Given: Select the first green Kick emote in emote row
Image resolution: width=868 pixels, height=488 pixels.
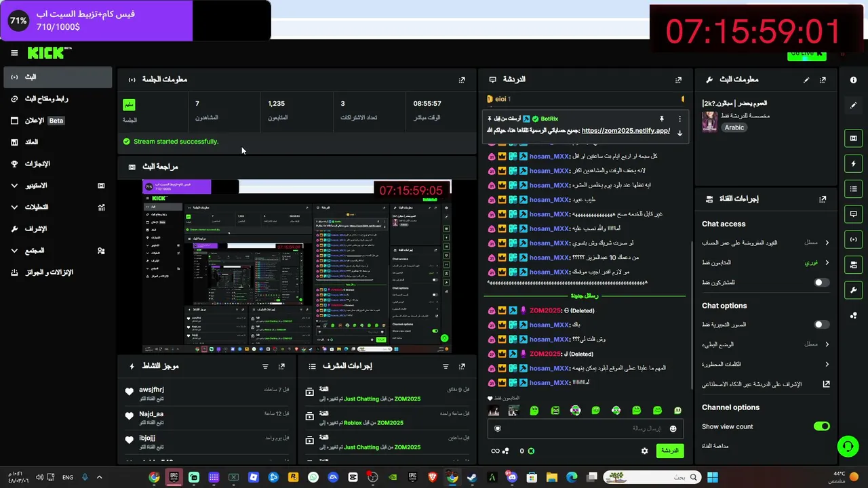Looking at the screenshot, I should tap(534, 410).
